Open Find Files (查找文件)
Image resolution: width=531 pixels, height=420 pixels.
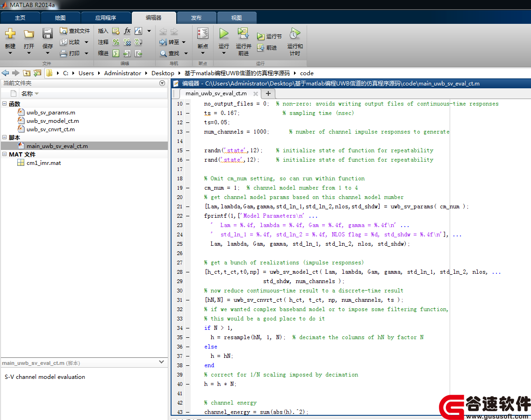click(75, 31)
